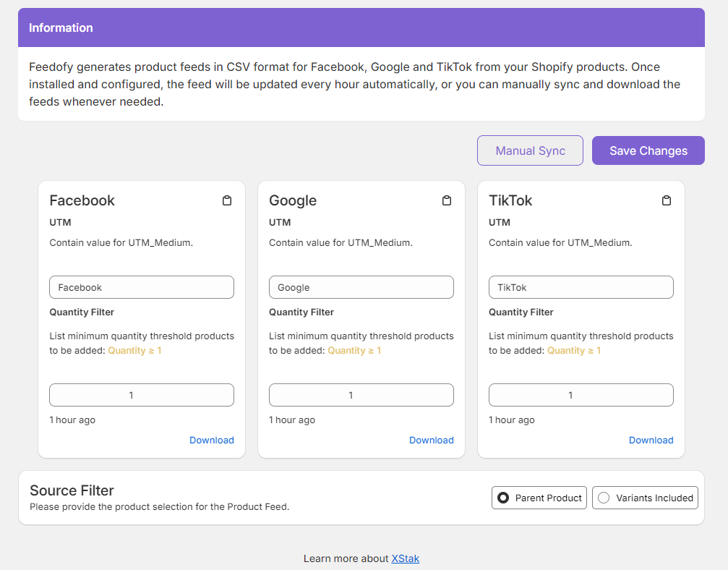The image size is (728, 570).
Task: Focus the Google UTM medium field
Action: 361,287
